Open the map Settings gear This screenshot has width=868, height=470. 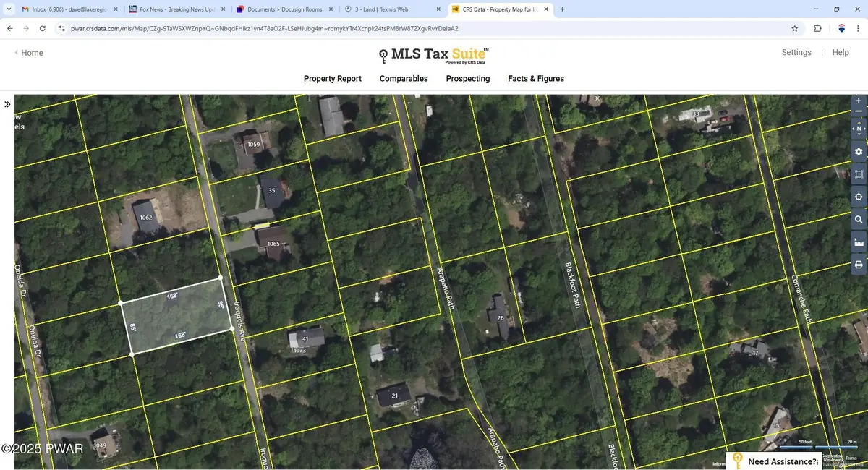(x=859, y=151)
